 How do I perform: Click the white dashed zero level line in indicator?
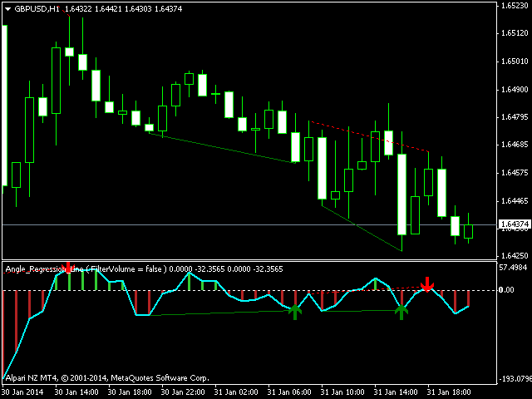[249, 290]
